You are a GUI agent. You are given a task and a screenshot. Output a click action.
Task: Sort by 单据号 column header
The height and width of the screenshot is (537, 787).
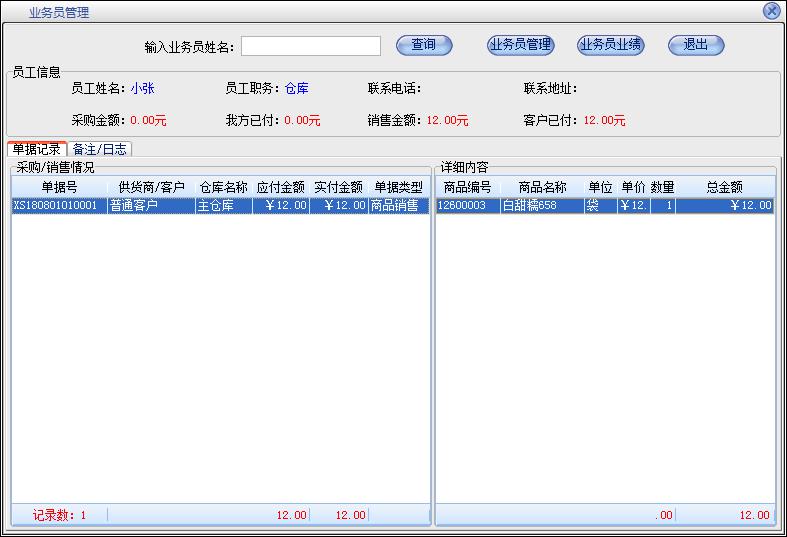(59, 187)
